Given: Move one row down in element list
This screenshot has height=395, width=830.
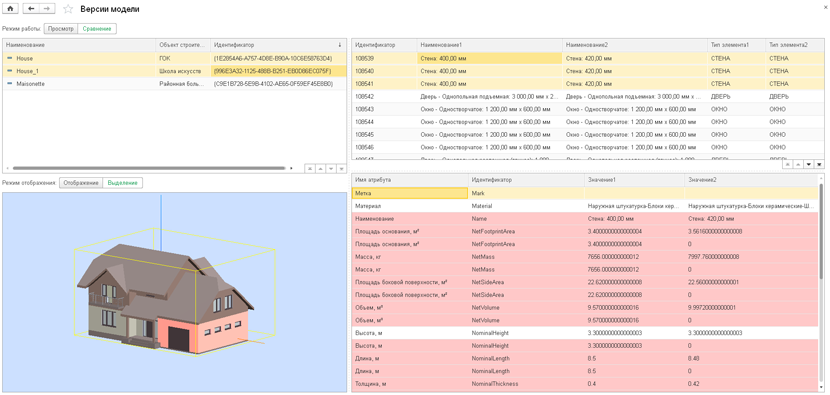Looking at the screenshot, I should pos(809,165).
